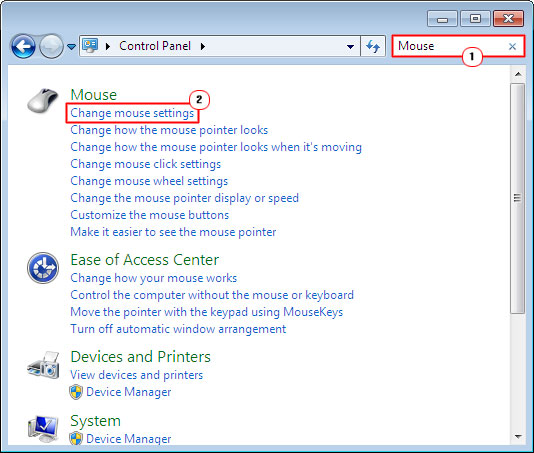Screen dimensions: 534x453
Task: Open the Change mouse settings link
Action: (132, 113)
